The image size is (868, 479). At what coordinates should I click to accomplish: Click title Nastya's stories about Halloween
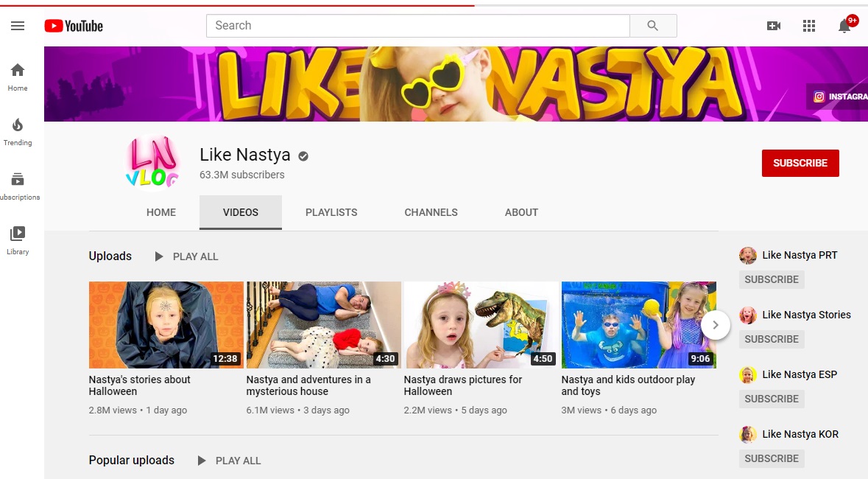point(139,385)
